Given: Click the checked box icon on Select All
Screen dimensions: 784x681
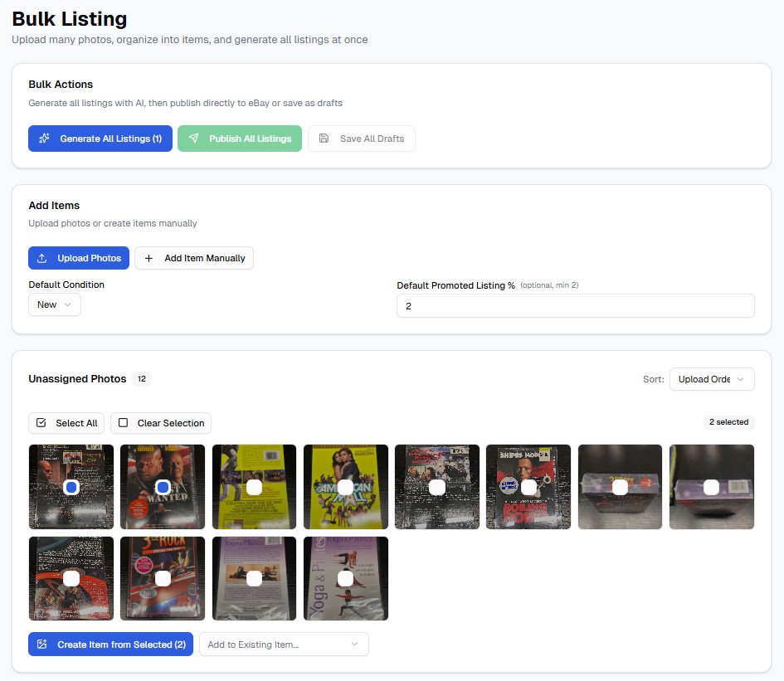Looking at the screenshot, I should (x=41, y=423).
